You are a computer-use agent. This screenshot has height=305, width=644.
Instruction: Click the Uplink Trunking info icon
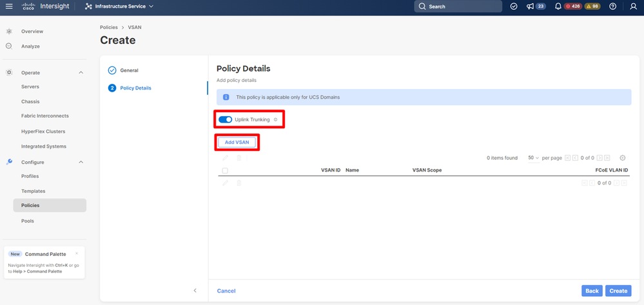pos(275,120)
